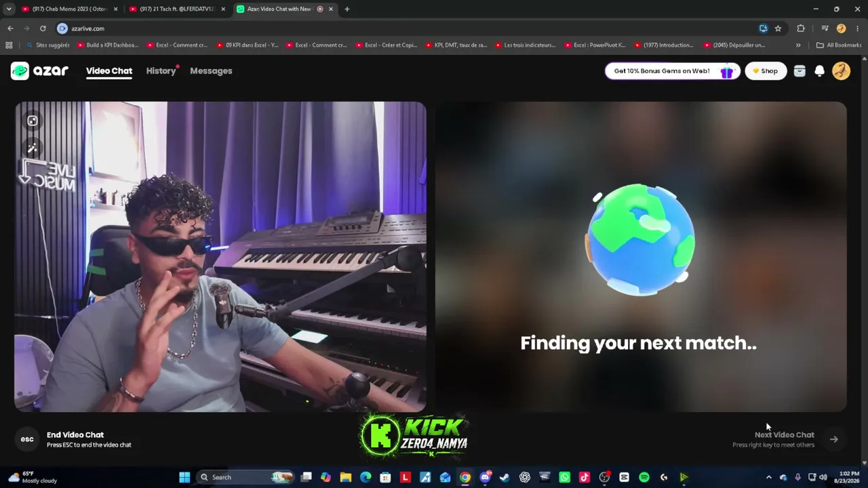Open the Les trois indicateurs... bookmark

(525, 45)
